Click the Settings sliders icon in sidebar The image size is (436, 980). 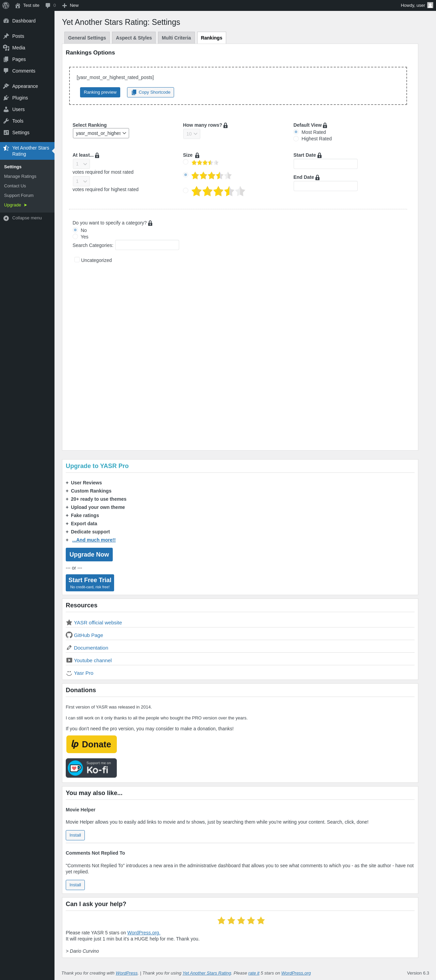coord(6,133)
